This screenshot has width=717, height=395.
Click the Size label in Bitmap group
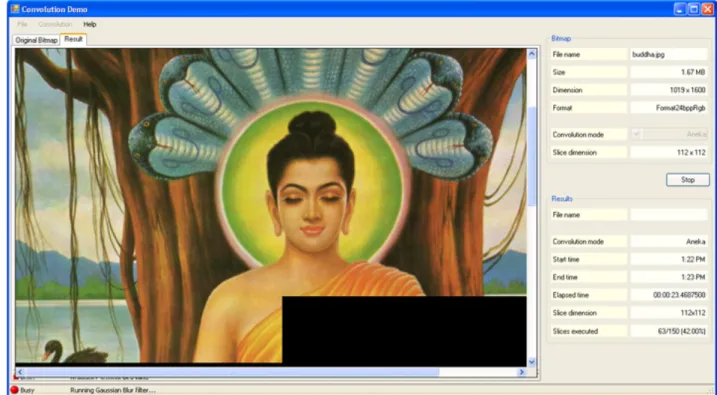pos(559,72)
